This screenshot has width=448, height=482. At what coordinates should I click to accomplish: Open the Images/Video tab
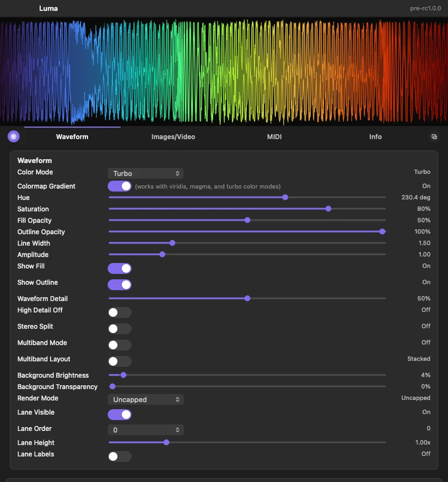(173, 137)
